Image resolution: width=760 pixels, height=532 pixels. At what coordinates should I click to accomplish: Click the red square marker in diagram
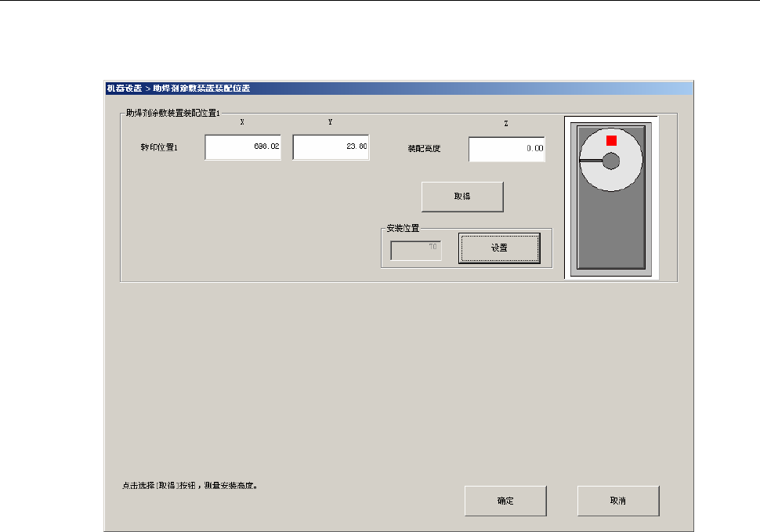tap(611, 140)
